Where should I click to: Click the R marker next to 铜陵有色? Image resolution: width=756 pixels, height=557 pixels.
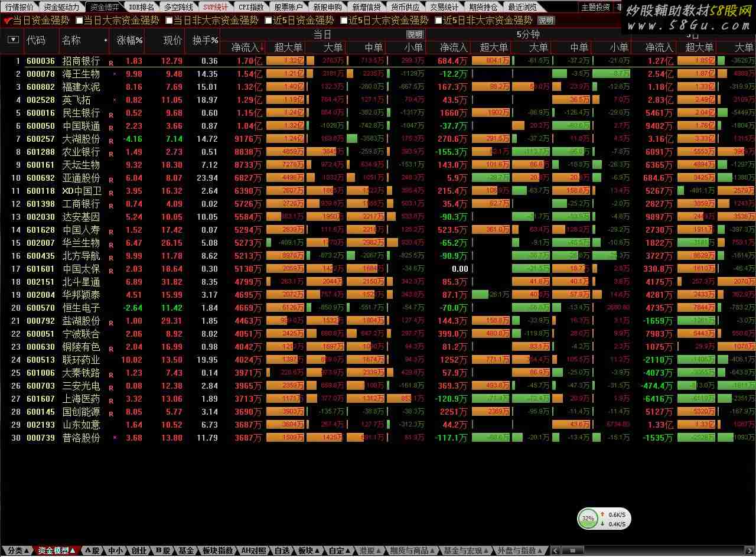point(111,348)
